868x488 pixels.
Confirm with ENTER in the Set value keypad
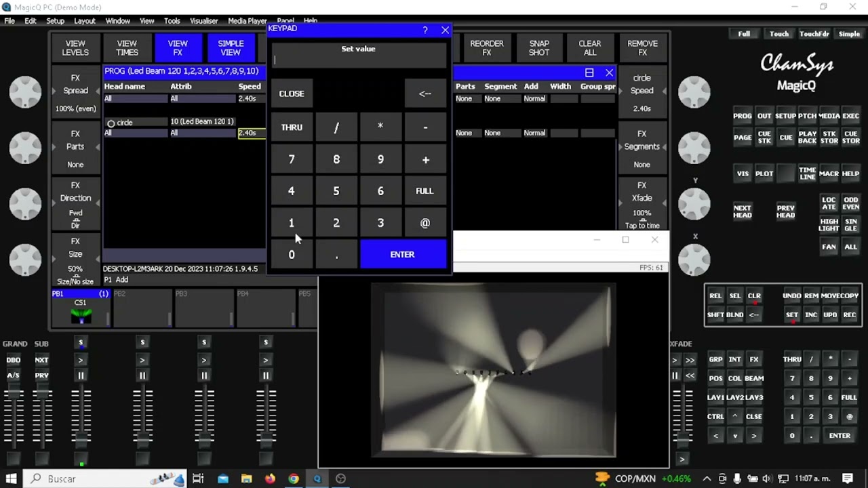[403, 254]
